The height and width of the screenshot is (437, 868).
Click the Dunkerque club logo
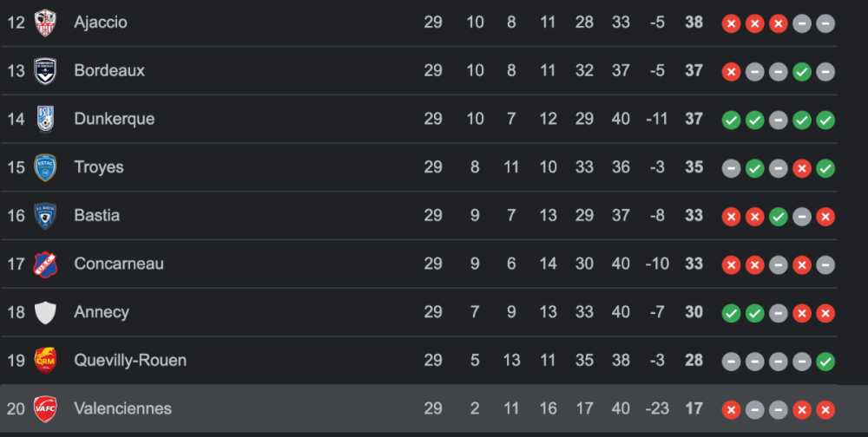click(45, 119)
